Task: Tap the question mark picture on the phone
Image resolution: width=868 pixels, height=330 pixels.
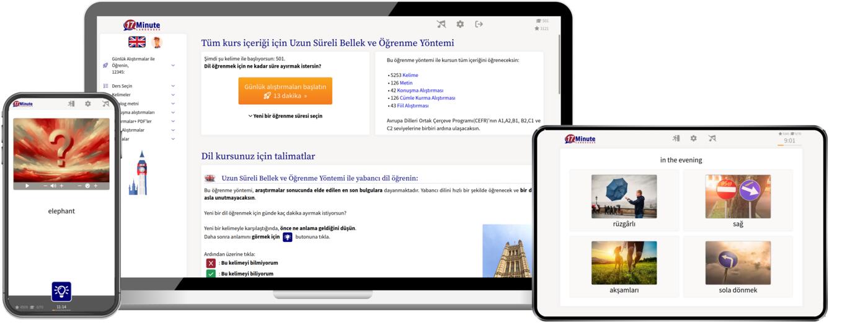Action: (x=61, y=150)
